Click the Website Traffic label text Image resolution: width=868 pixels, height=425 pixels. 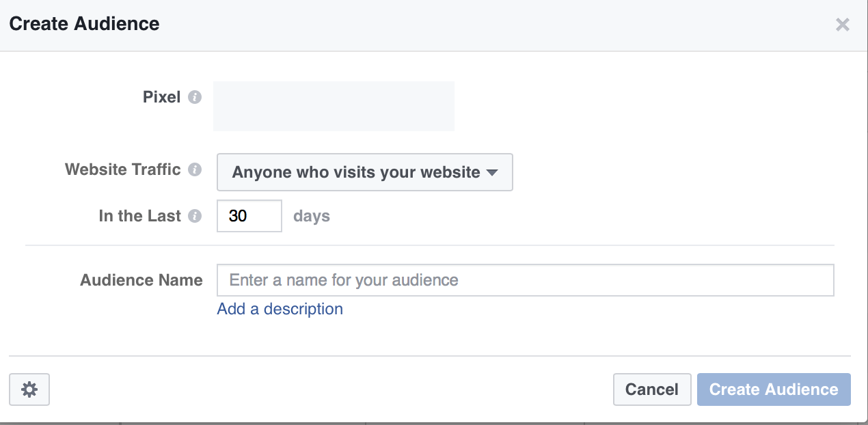coord(122,169)
